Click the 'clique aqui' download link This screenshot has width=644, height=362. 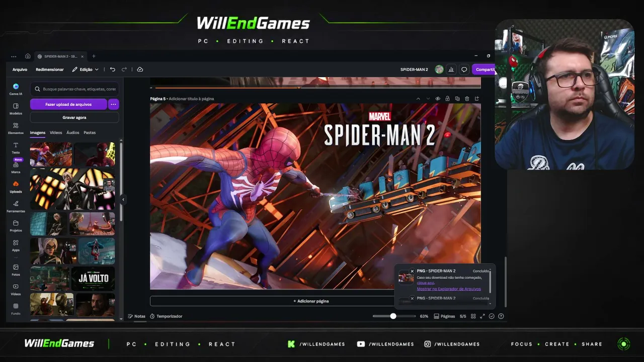[x=426, y=283]
